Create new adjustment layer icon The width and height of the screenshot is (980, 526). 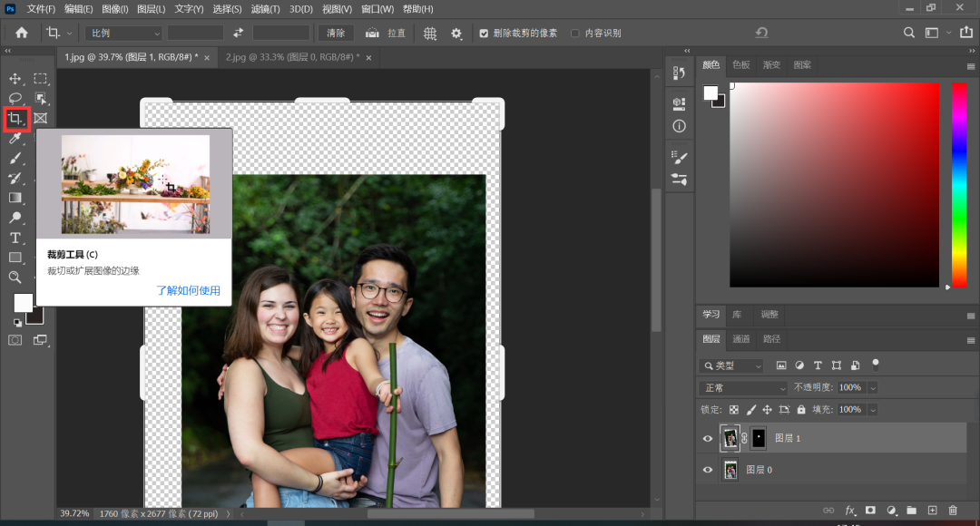tap(891, 511)
